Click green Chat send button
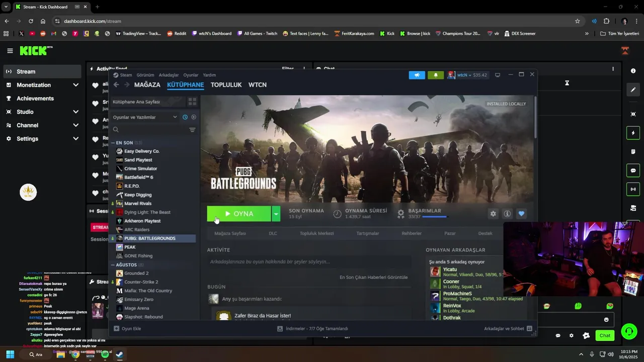 tap(605, 335)
